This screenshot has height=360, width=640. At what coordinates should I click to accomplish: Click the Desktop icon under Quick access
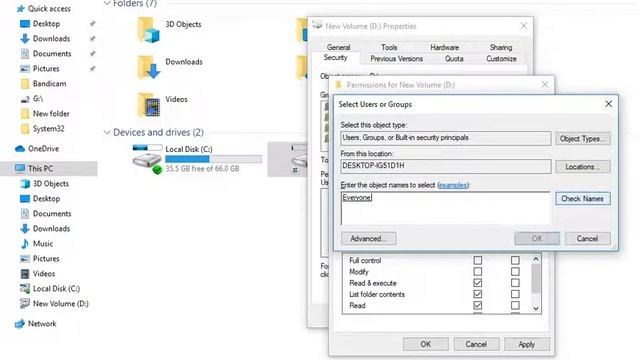[25, 24]
